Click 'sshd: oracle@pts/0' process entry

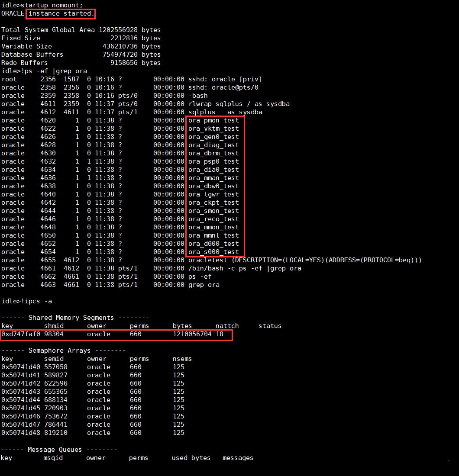point(223,87)
